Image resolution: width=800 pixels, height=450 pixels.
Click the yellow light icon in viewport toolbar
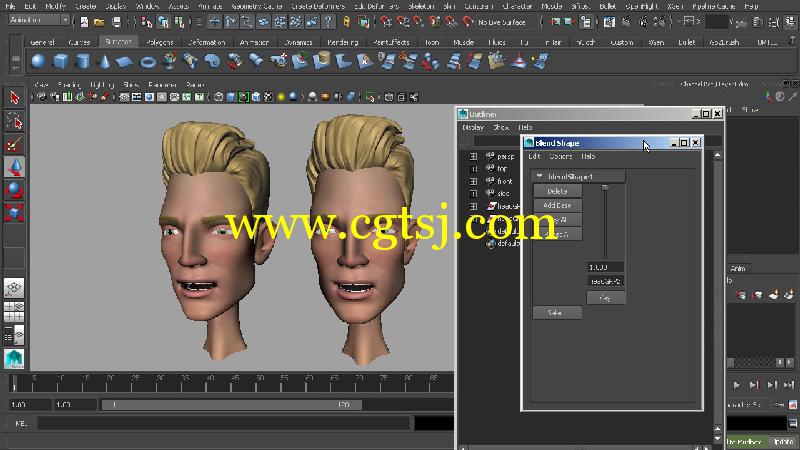coord(281,97)
